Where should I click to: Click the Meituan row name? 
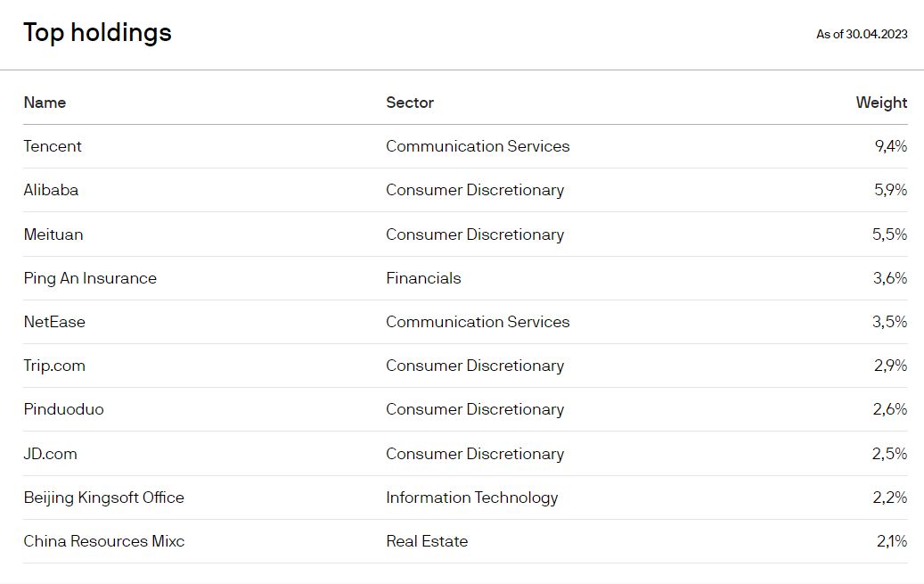(x=53, y=234)
